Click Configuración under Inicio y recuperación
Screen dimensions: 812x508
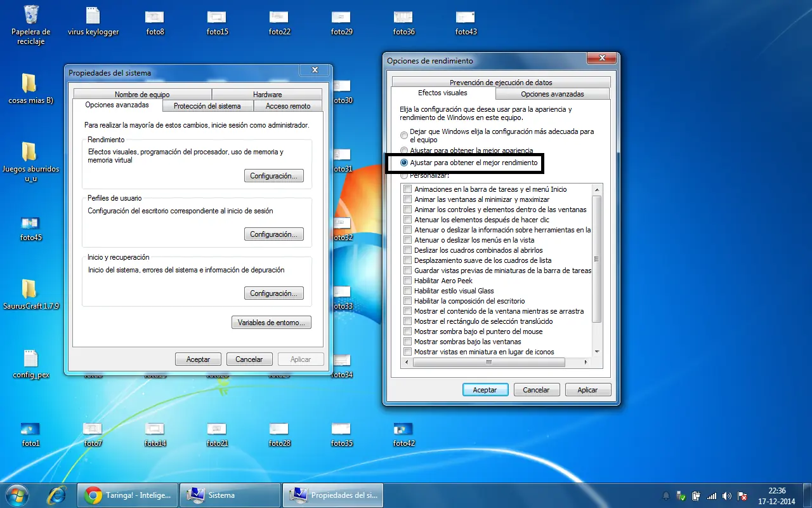(x=274, y=293)
